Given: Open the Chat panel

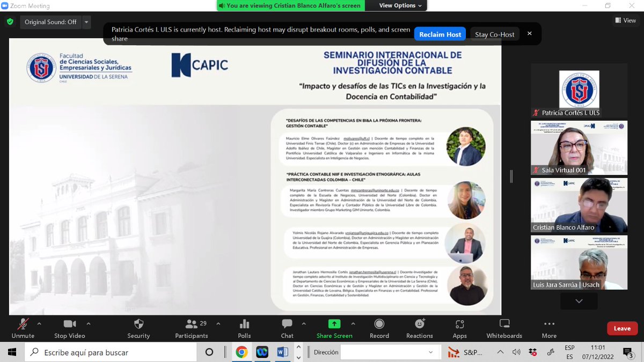Looking at the screenshot, I should point(287,329).
